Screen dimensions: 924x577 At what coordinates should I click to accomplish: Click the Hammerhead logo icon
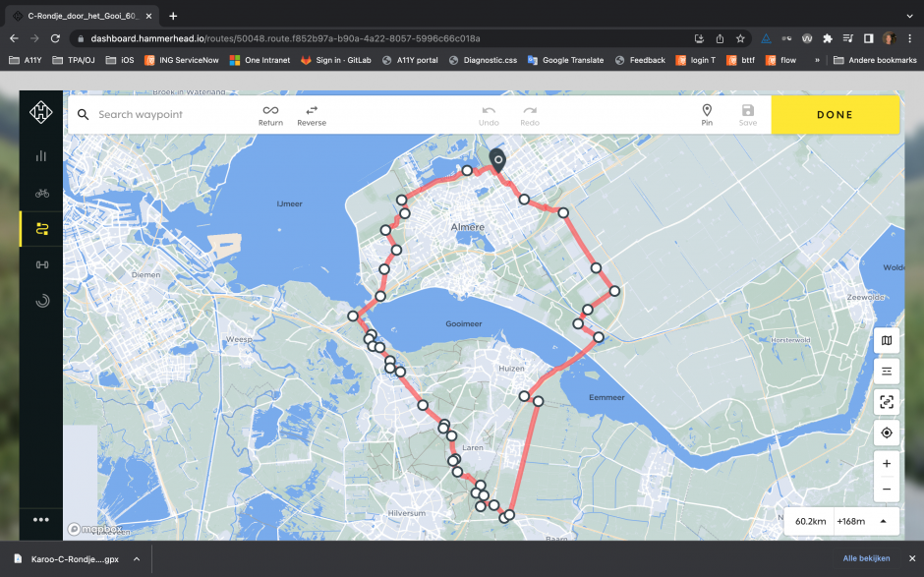point(40,112)
